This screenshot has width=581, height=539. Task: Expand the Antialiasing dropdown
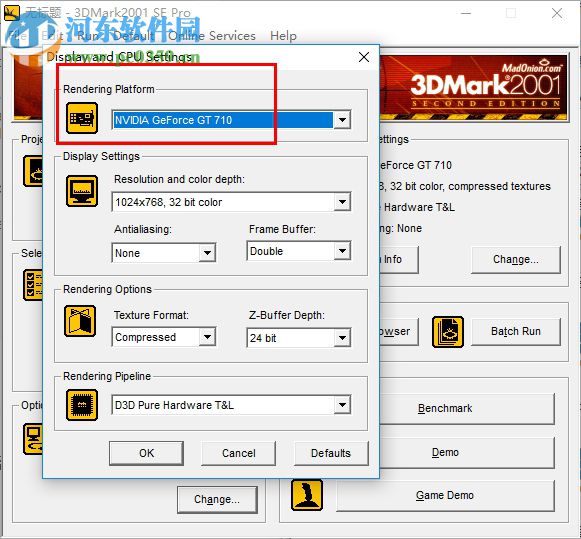(207, 253)
